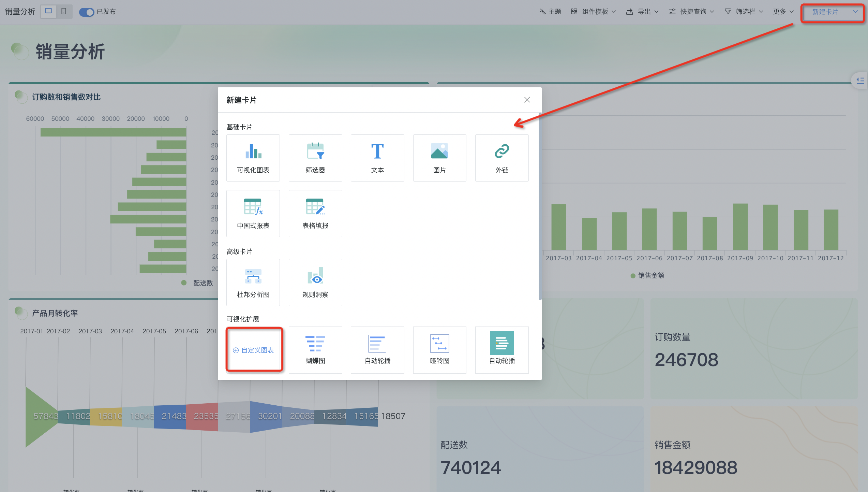Click the 产品月转化率 chart title
The image size is (868, 492).
point(55,313)
